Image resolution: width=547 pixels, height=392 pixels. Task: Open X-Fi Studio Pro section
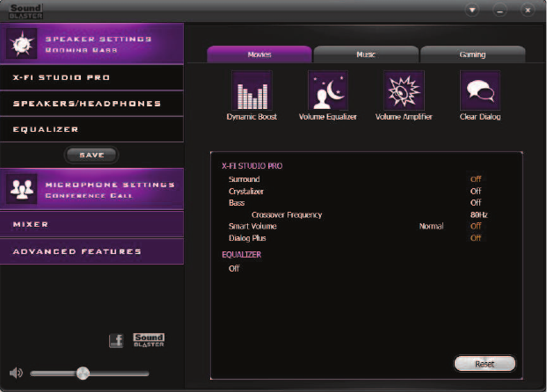tap(91, 77)
